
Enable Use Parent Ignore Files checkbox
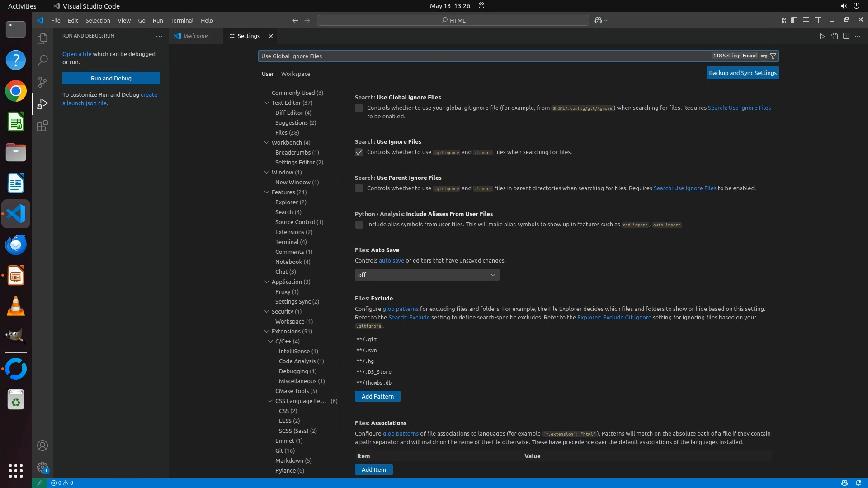pyautogui.click(x=359, y=188)
